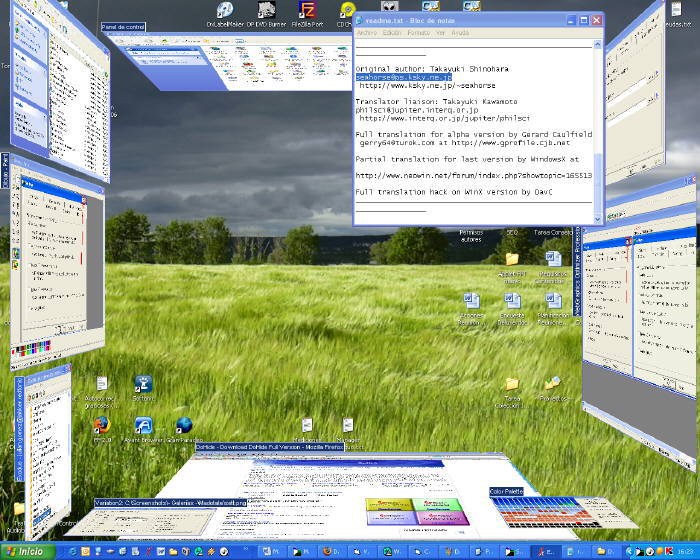The image size is (700, 560).
Task: Click the color bar in the tilted Paint window
Action: pos(31,348)
